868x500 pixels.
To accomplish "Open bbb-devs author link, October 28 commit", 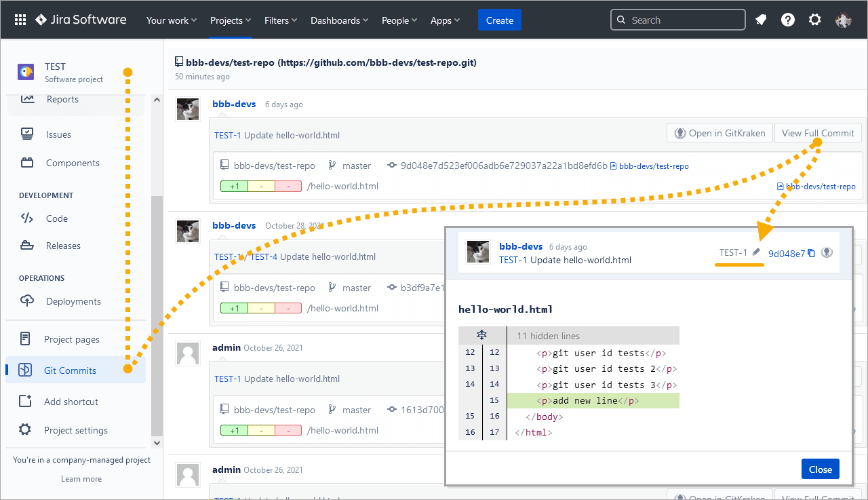I will [x=234, y=225].
